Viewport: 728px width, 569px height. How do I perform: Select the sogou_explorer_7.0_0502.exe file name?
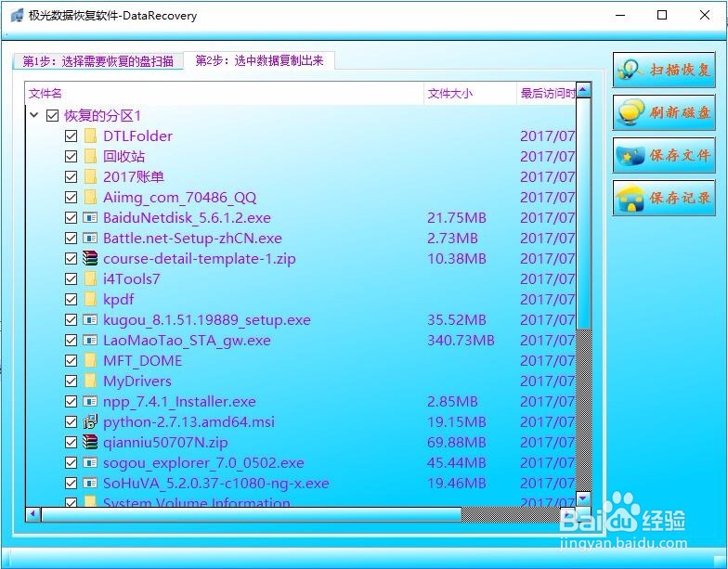(x=204, y=462)
